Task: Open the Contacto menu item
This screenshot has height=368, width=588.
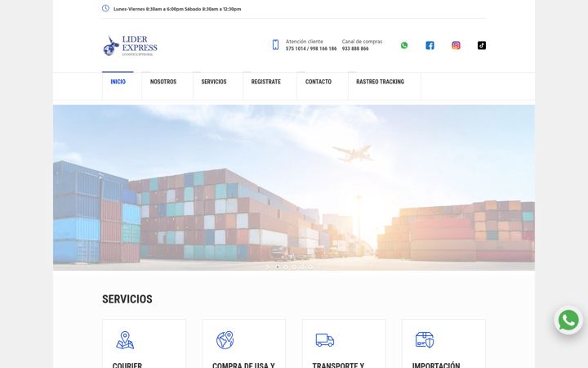Action: [x=318, y=82]
